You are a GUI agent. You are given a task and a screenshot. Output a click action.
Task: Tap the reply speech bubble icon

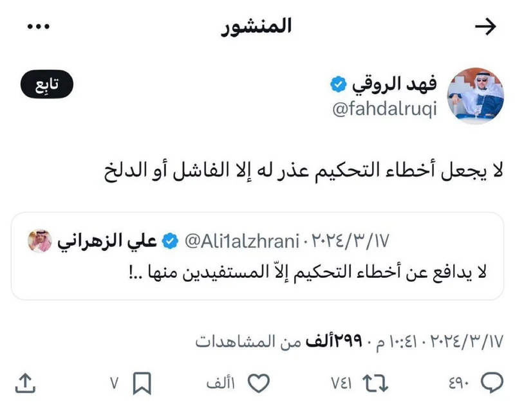coord(492,383)
